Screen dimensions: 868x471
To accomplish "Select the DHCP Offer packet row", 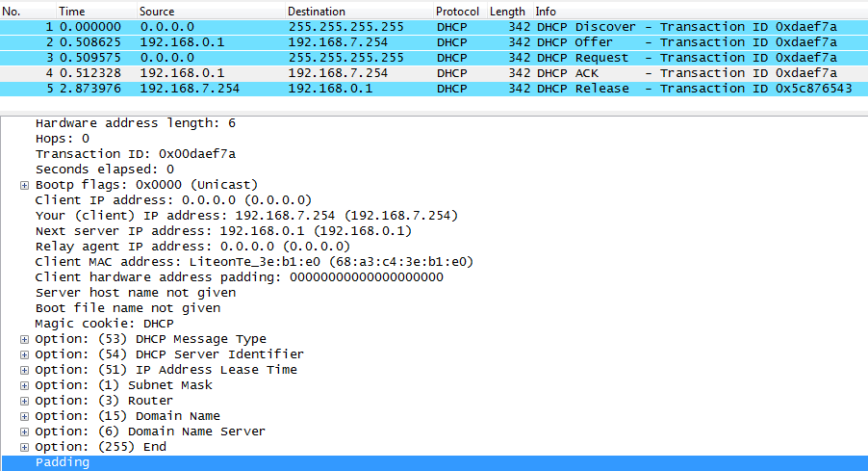I will (433, 42).
